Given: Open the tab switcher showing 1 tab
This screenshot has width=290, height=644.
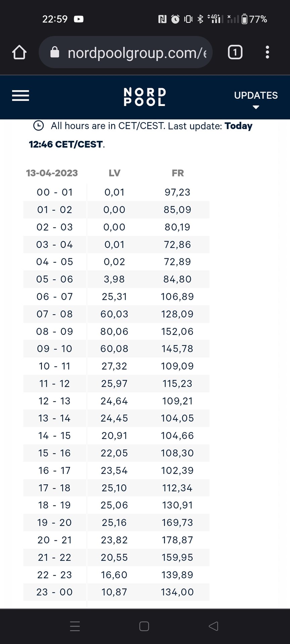Looking at the screenshot, I should coord(235,52).
